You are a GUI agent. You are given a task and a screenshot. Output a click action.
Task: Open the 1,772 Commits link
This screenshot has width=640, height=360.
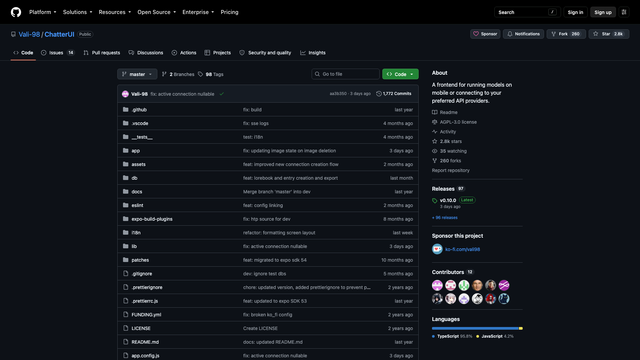pyautogui.click(x=393, y=94)
